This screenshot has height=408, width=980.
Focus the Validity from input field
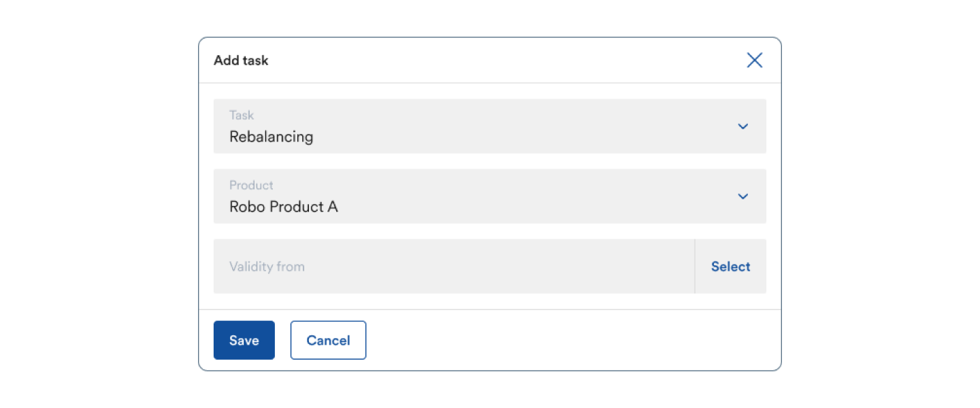(x=454, y=267)
